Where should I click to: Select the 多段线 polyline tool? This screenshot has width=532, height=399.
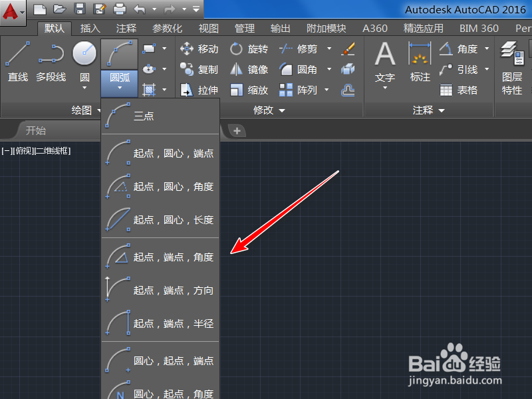tap(51, 61)
